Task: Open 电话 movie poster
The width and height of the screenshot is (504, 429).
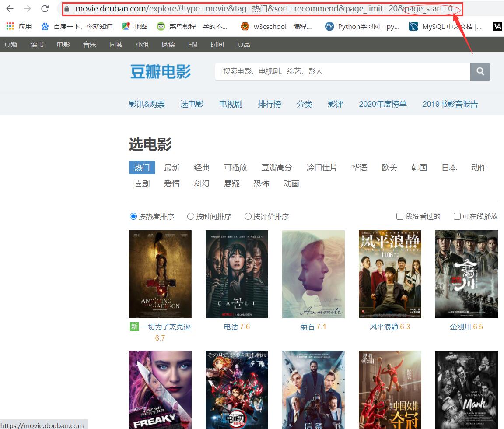Action: [237, 274]
